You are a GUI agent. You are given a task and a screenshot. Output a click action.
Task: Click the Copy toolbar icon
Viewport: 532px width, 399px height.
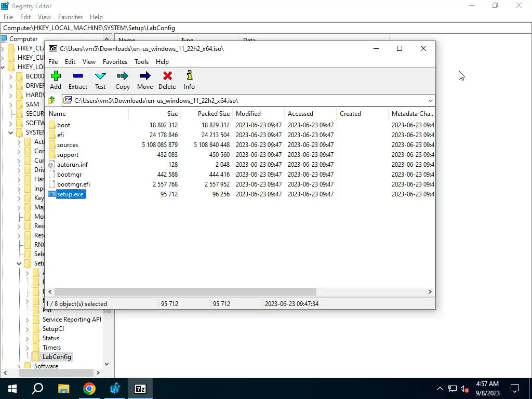tap(123, 80)
